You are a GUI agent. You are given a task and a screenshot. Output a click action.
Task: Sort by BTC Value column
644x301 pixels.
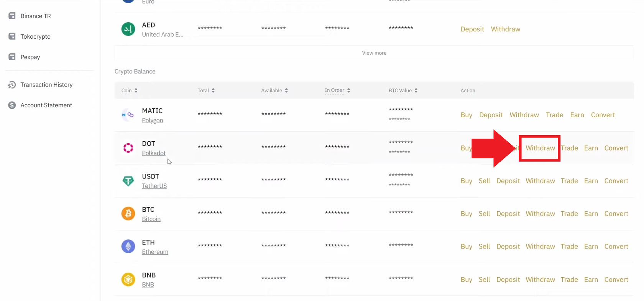coord(416,91)
